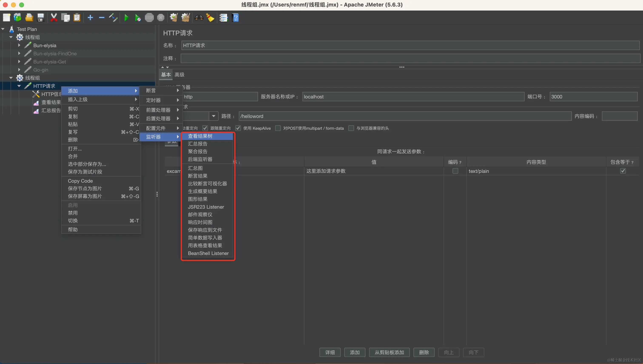Viewport: 643px width, 364px height.
Task: Collapse the HTTP请求 tree node
Action: point(19,86)
